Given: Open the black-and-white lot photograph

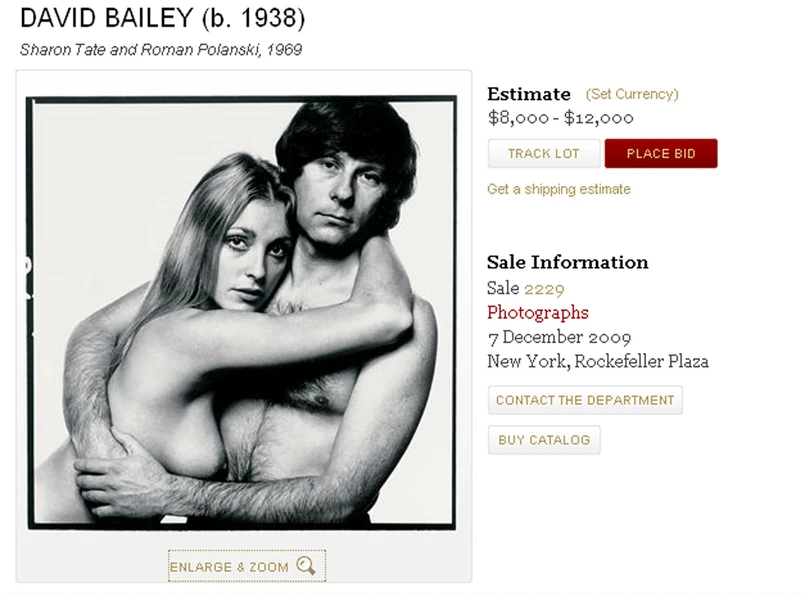Looking at the screenshot, I should coord(242,312).
